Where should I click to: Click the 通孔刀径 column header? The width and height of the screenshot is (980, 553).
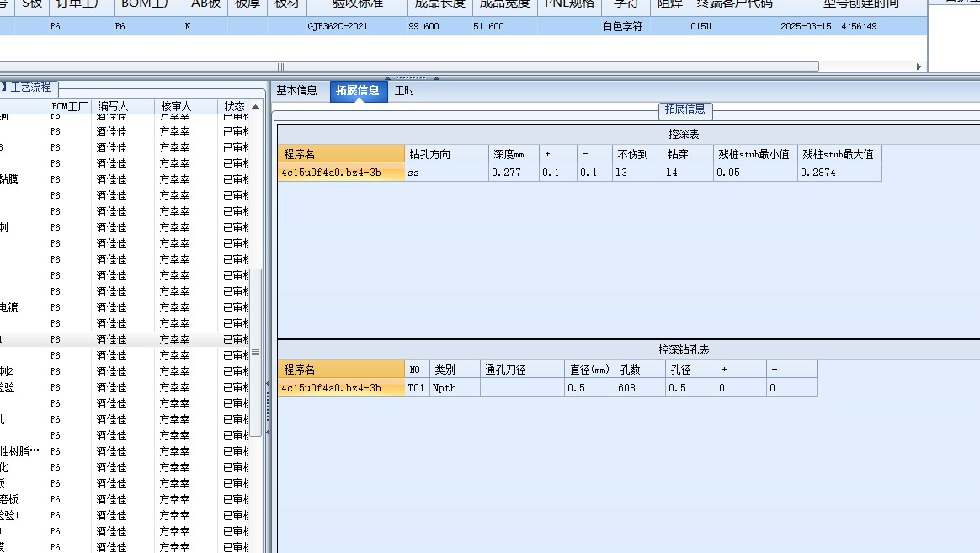pyautogui.click(x=523, y=370)
